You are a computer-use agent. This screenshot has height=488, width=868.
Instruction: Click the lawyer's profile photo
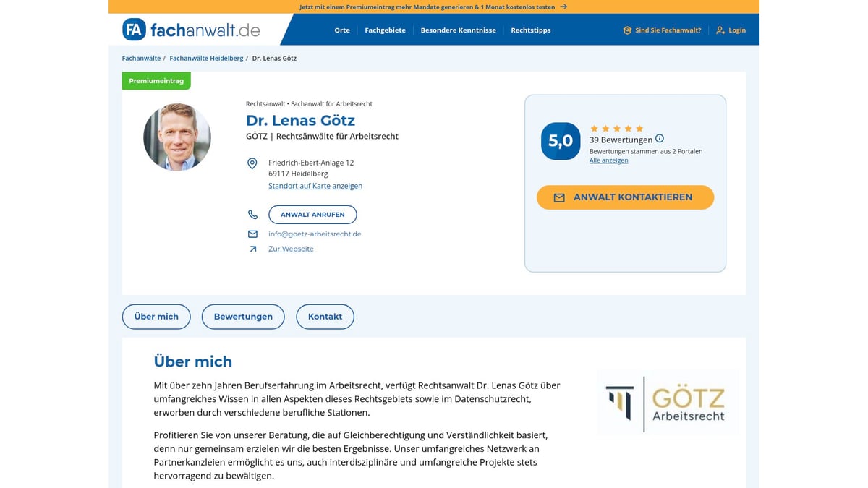point(176,137)
